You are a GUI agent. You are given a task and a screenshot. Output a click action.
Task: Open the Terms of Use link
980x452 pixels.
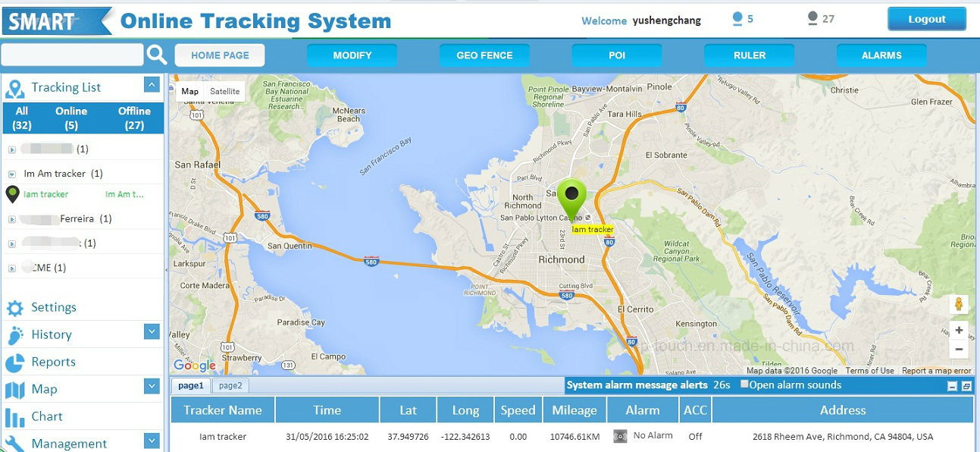[869, 371]
